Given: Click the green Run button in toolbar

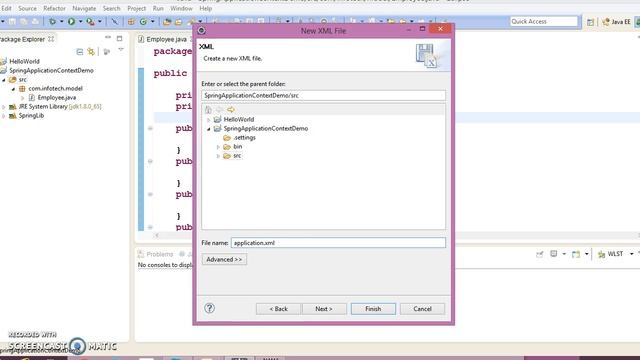Looking at the screenshot, I should 71,21.
